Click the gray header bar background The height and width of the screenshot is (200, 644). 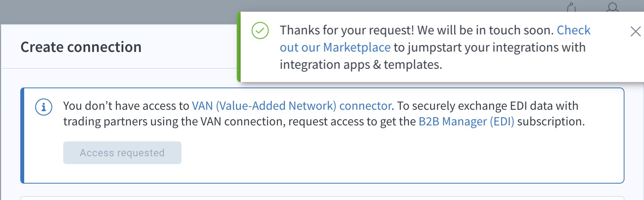117,12
